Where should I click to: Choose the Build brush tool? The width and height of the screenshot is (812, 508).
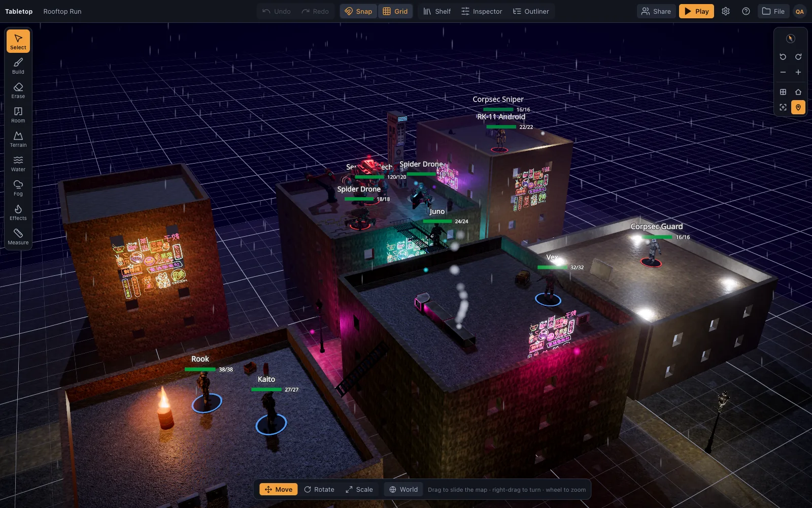coord(18,66)
